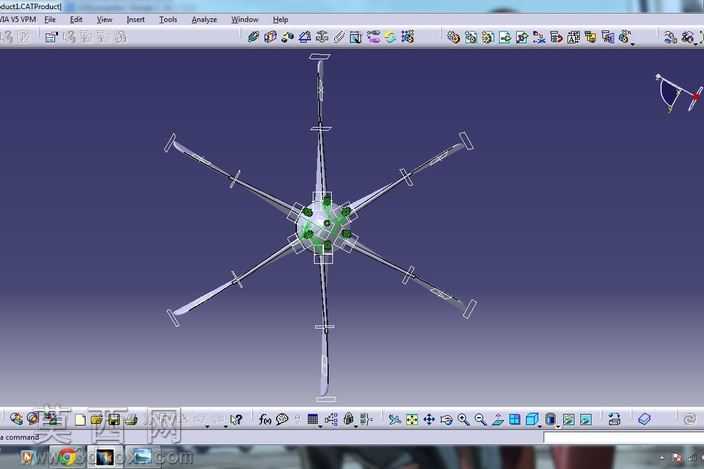Click the Save floppy disk icon
The height and width of the screenshot is (469, 704).
114,420
